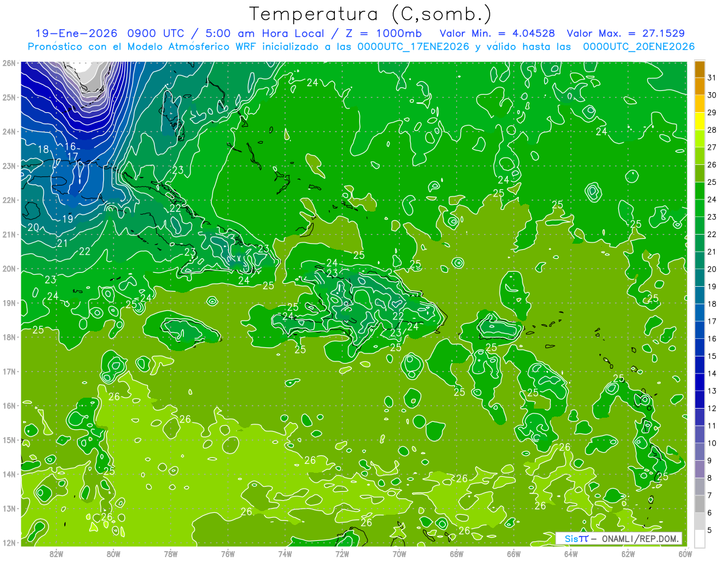Click the "21N" latitude axis label

point(8,234)
